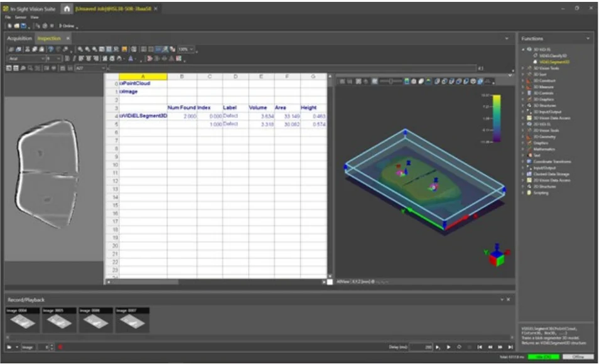The image size is (599, 364).
Task: Select the PointCloud cell in row 0
Action: (x=143, y=83)
